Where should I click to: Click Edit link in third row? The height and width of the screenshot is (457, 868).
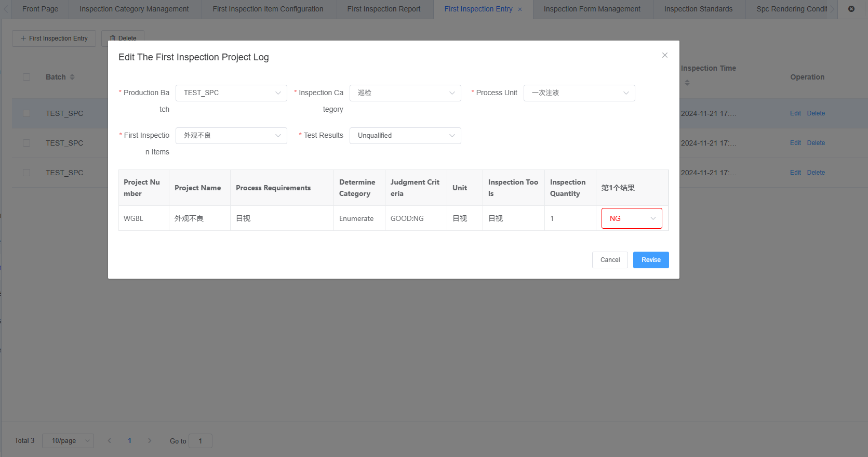tap(795, 173)
